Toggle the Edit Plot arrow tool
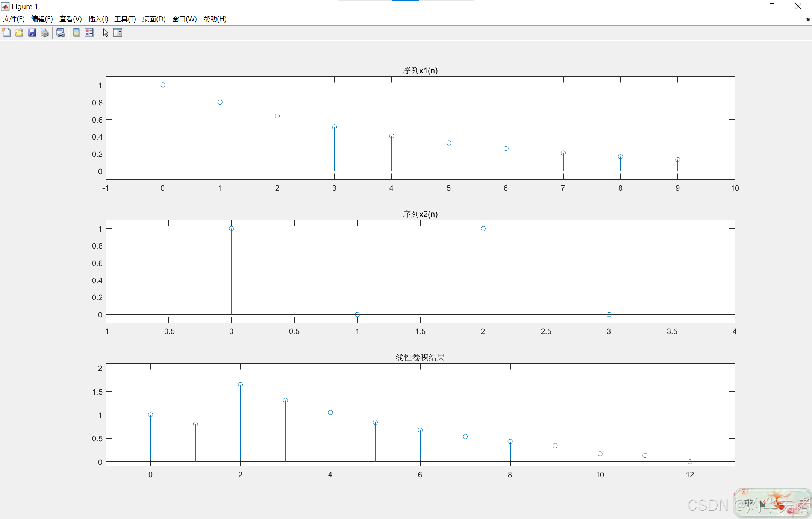The height and width of the screenshot is (519, 812). coord(105,33)
